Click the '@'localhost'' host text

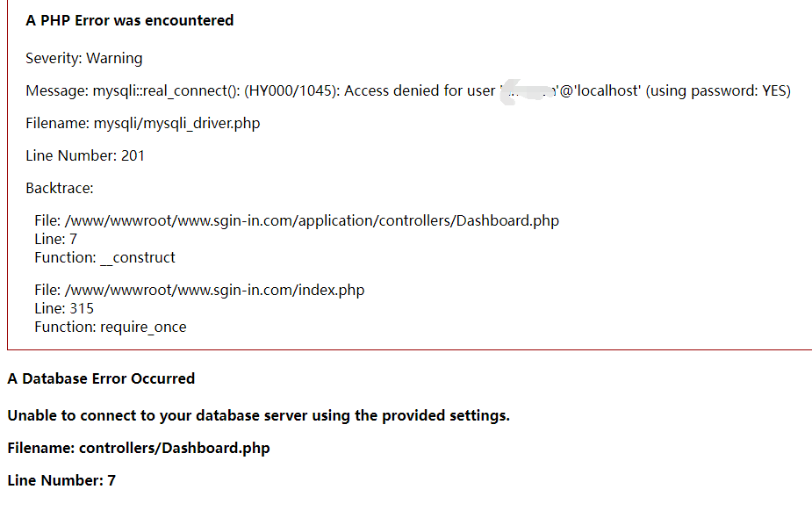click(600, 90)
